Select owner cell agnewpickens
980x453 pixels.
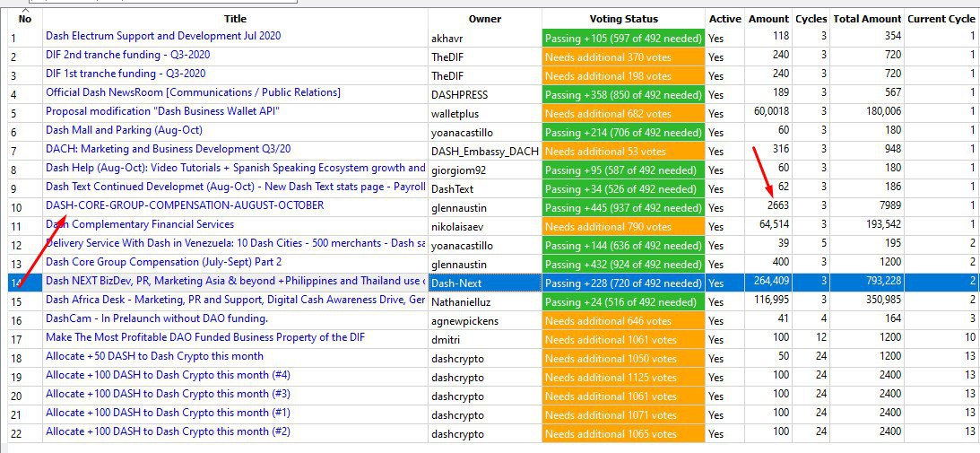point(485,320)
